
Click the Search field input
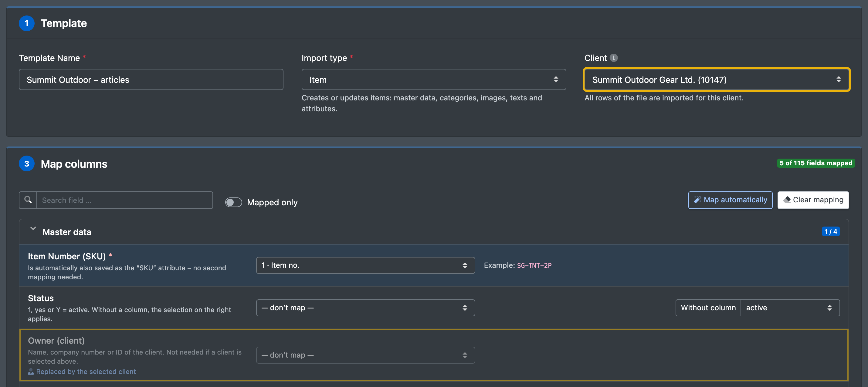click(124, 200)
